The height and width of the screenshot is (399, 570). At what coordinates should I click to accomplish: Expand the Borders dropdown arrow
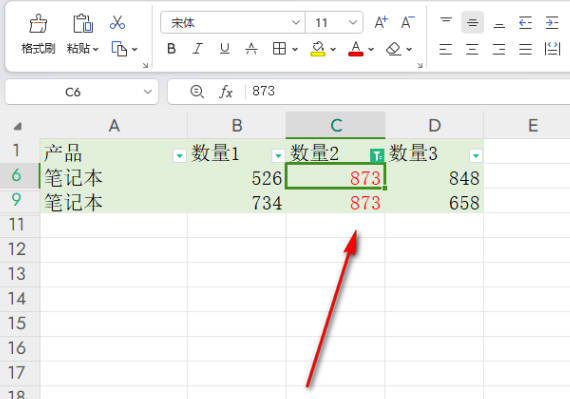click(x=295, y=49)
